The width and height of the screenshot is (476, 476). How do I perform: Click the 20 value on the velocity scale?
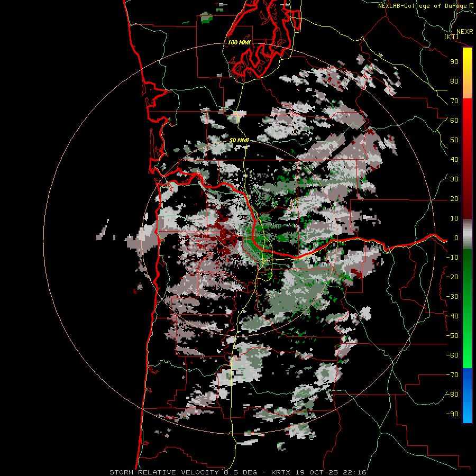click(x=454, y=199)
